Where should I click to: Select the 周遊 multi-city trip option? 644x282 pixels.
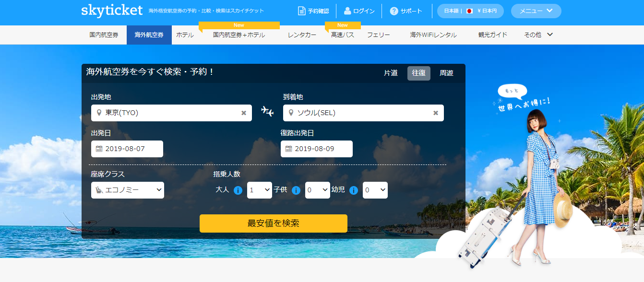[x=446, y=73]
